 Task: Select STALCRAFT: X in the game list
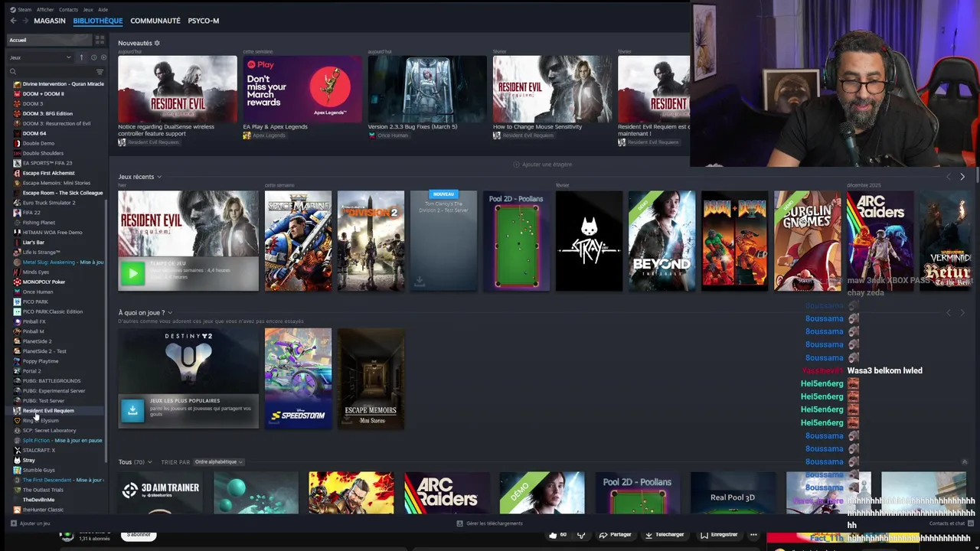coord(39,450)
